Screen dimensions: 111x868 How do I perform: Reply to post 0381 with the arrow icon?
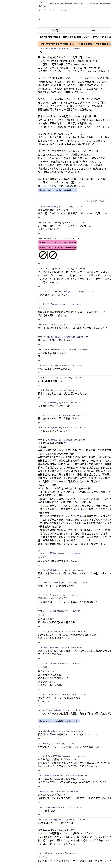39,218
